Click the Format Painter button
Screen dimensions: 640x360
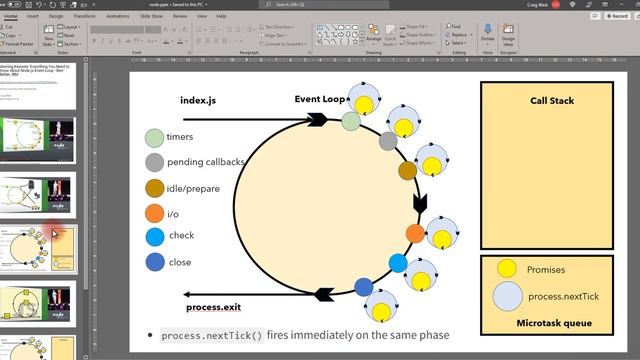(x=17, y=44)
